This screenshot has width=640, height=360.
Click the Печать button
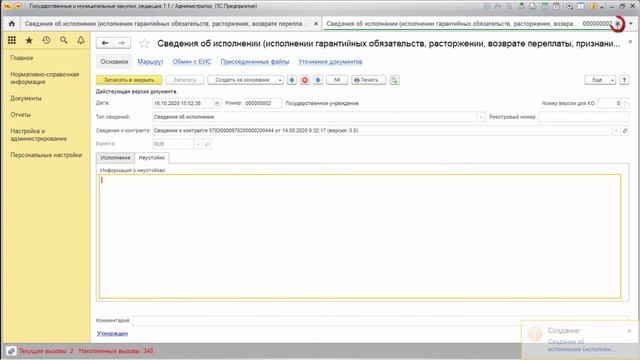pos(369,80)
